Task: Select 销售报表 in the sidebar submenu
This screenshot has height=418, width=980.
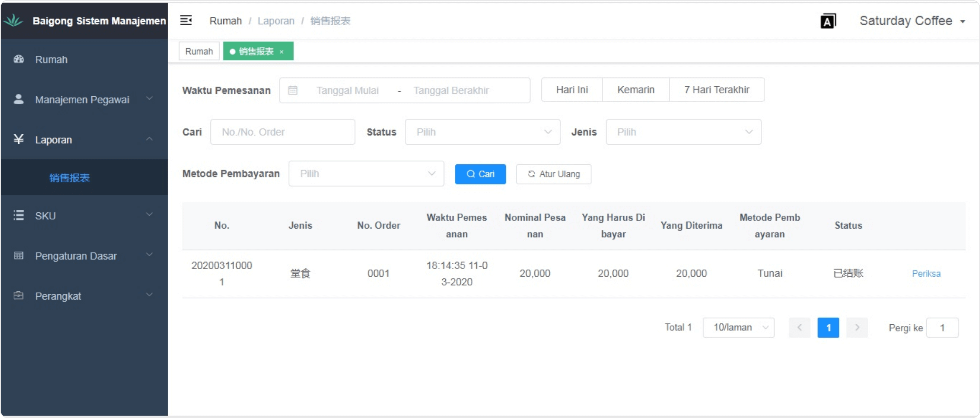Action: click(x=70, y=177)
